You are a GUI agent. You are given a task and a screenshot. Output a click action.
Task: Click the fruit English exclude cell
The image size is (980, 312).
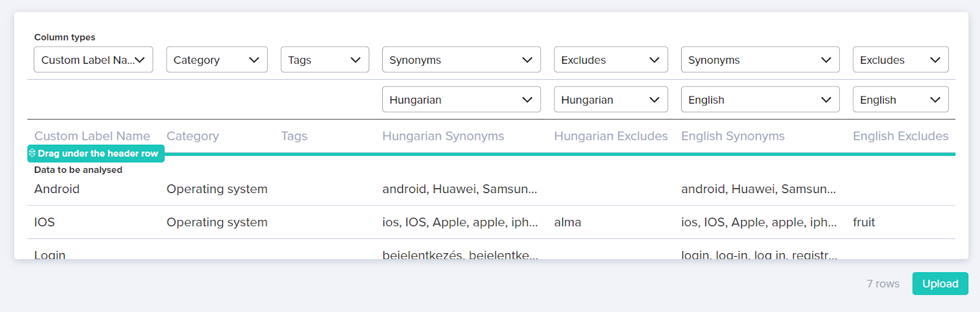pyautogui.click(x=864, y=223)
